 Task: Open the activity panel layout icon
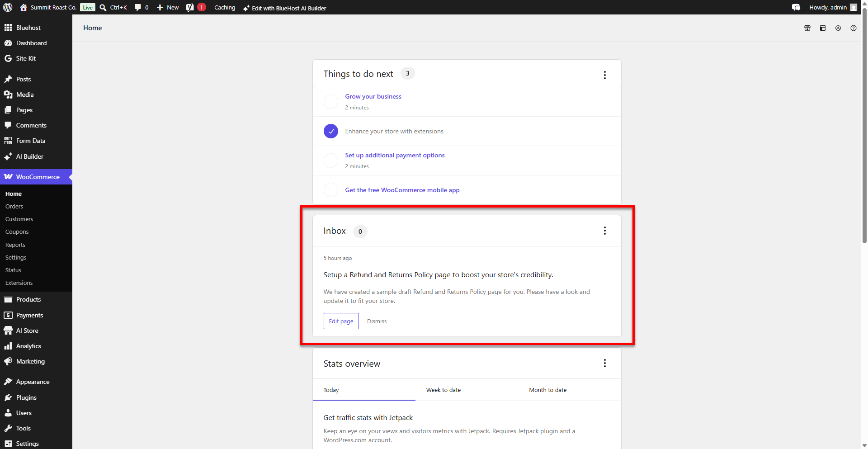click(823, 28)
